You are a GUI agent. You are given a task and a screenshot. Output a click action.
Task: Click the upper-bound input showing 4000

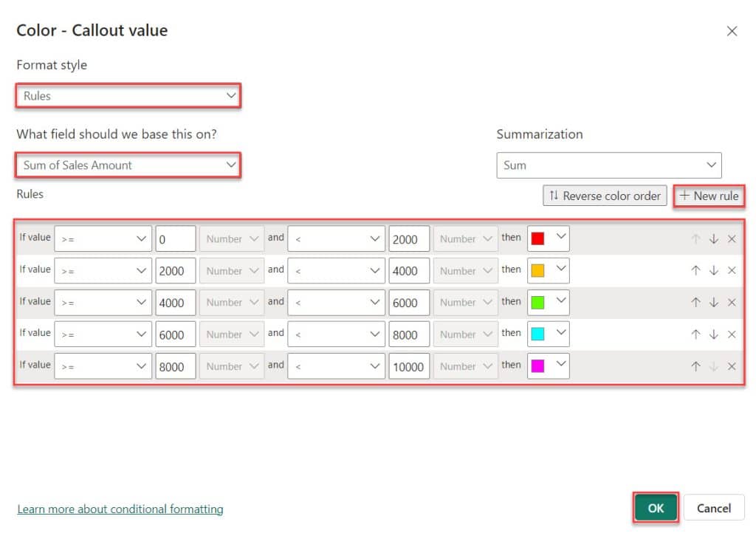[409, 270]
